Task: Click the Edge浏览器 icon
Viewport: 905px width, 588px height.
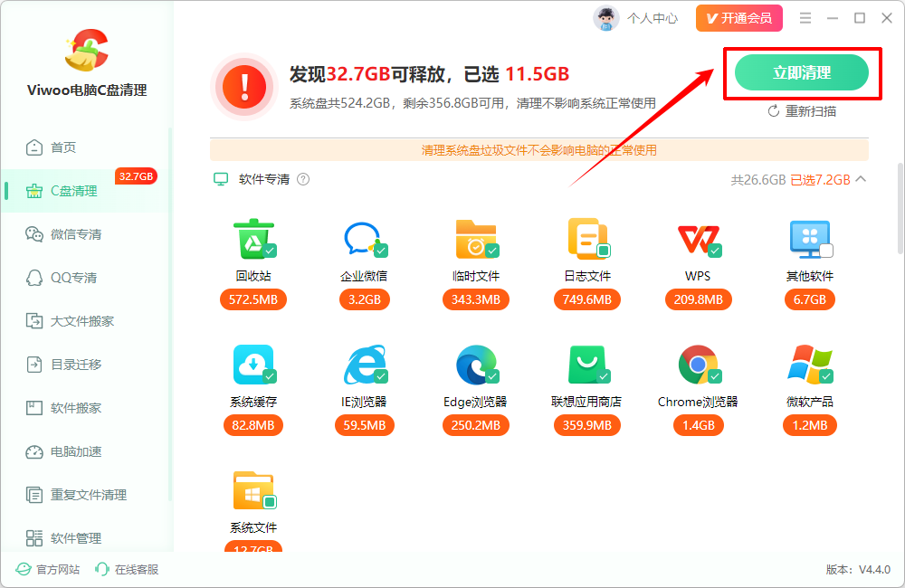Action: coord(476,365)
